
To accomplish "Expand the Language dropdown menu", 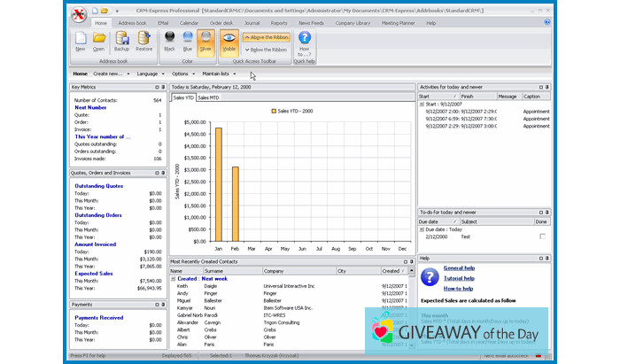I will (x=150, y=74).
